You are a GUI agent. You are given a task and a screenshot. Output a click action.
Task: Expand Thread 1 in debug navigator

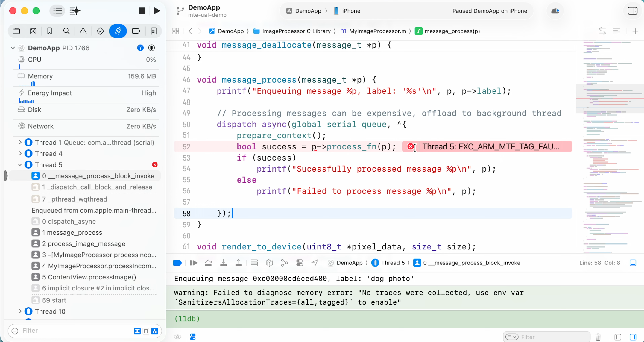(x=20, y=143)
